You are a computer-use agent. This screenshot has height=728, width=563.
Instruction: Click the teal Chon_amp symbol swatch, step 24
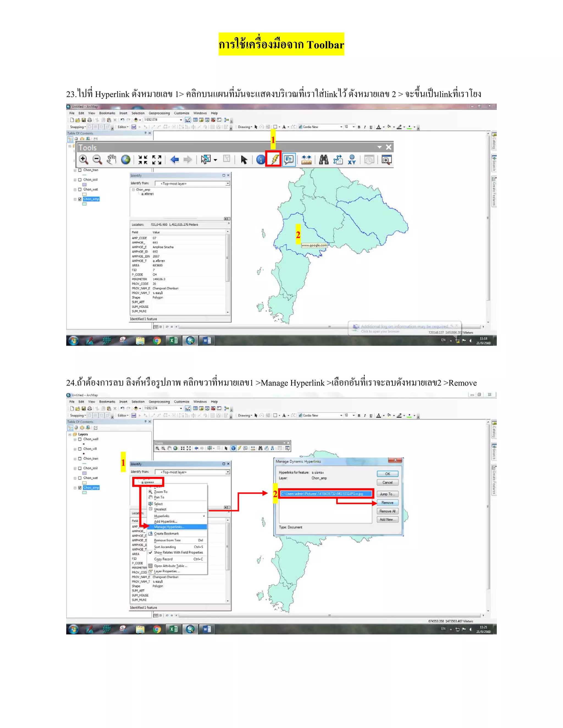tap(84, 492)
